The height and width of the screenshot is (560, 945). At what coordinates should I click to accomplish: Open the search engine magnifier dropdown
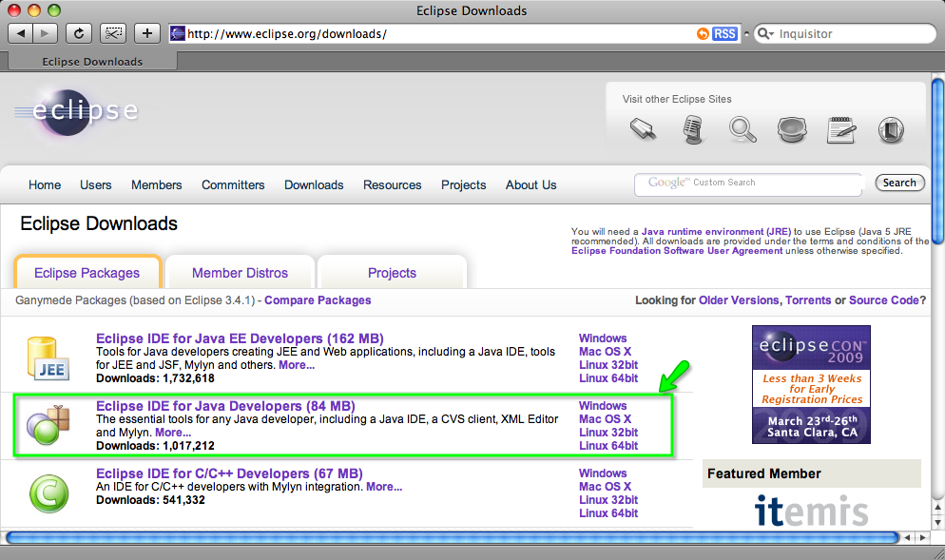pyautogui.click(x=765, y=34)
